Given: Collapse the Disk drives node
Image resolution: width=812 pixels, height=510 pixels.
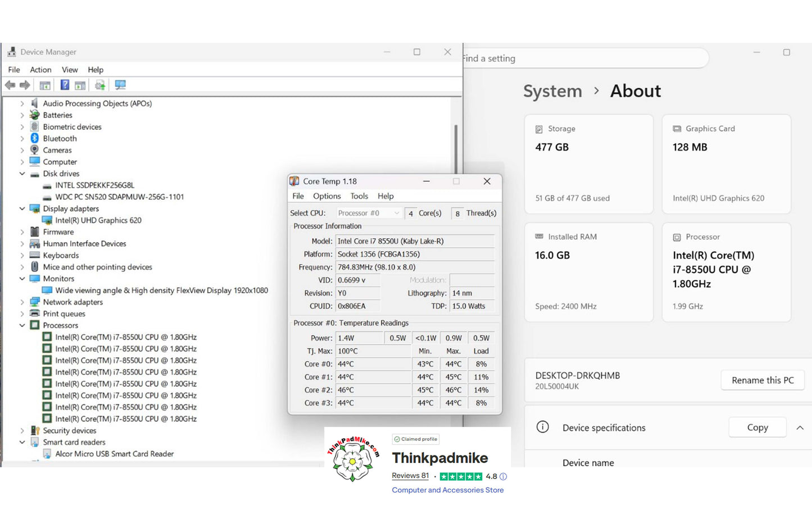Looking at the screenshot, I should tap(22, 174).
